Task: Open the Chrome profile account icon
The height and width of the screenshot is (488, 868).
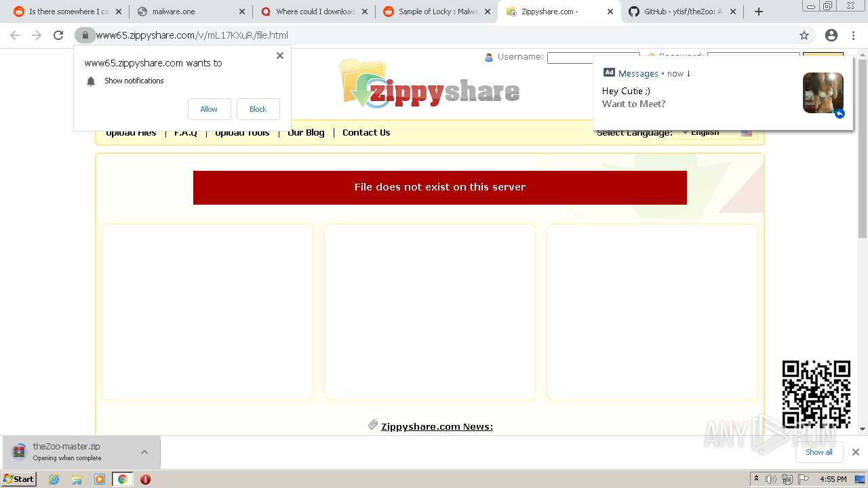Action: [831, 35]
